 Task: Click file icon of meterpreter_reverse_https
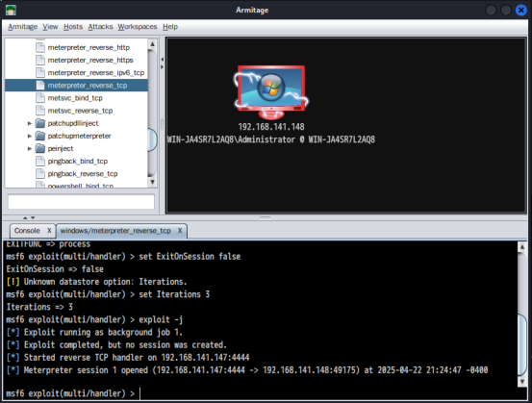pos(40,60)
